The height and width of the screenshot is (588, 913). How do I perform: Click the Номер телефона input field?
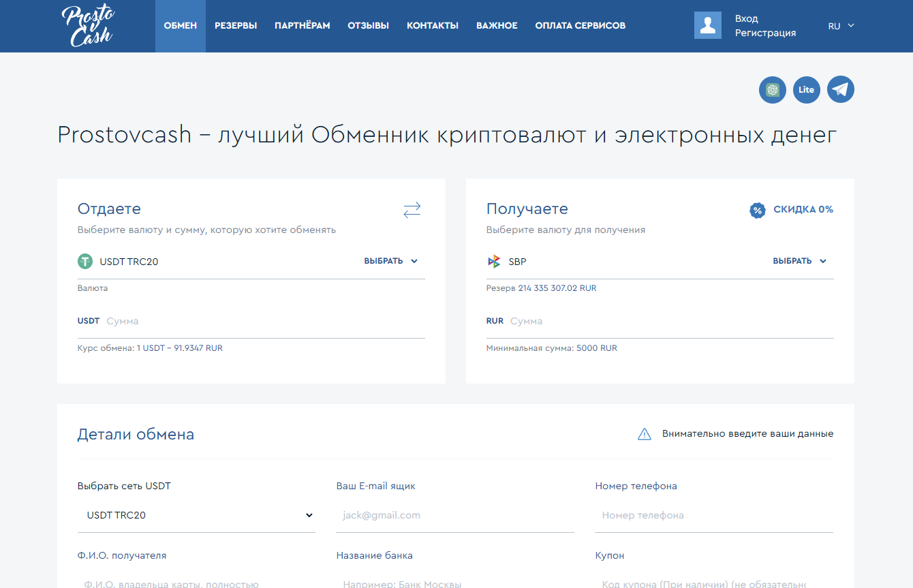714,515
